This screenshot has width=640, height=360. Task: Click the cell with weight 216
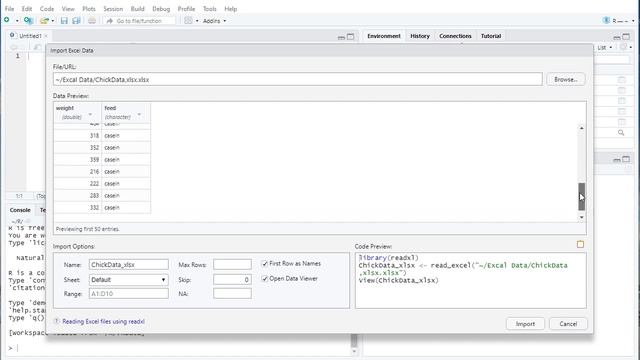[x=78, y=171]
